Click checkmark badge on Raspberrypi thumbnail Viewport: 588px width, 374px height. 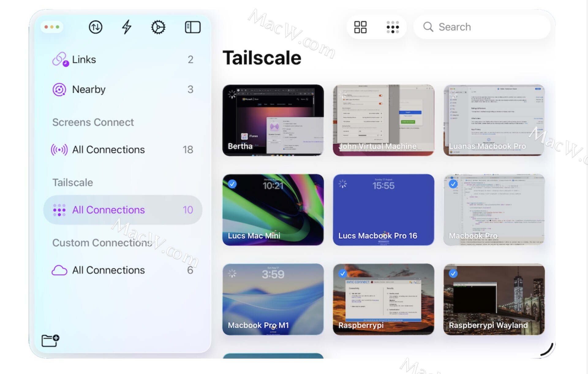(x=343, y=273)
